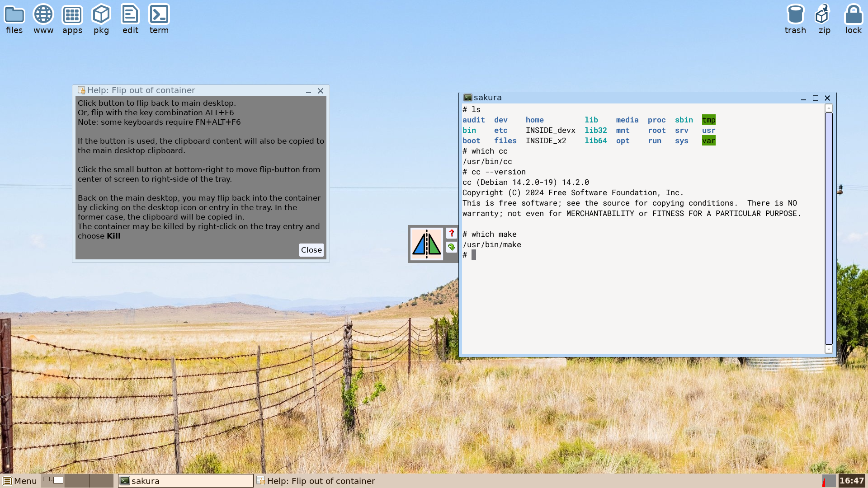
Task: Minimize the Help: Flip out of container window
Action: pos(308,91)
